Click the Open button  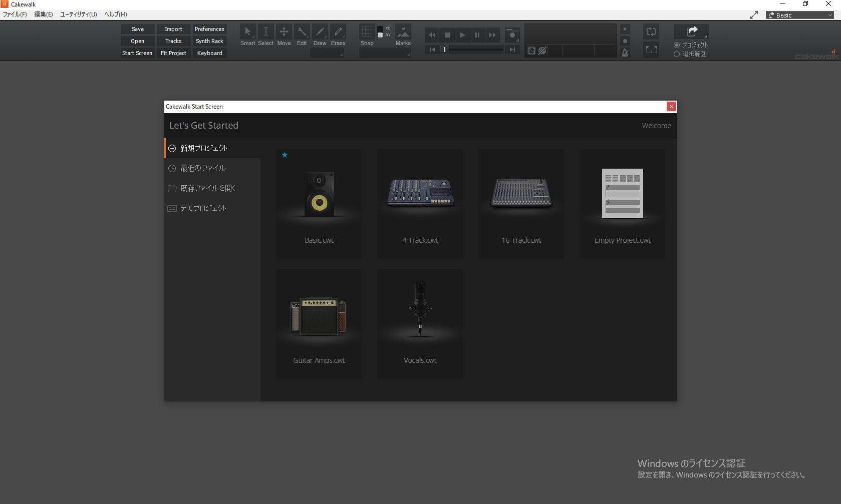pos(138,41)
